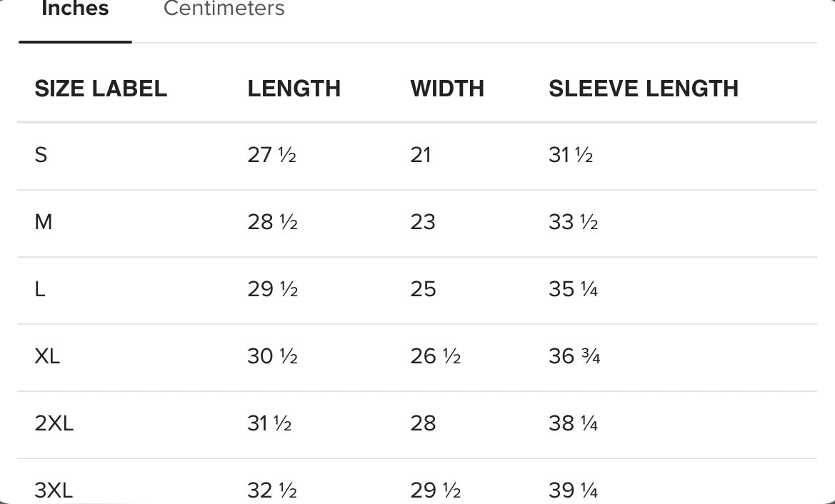Select the 2XL size row label

(54, 423)
